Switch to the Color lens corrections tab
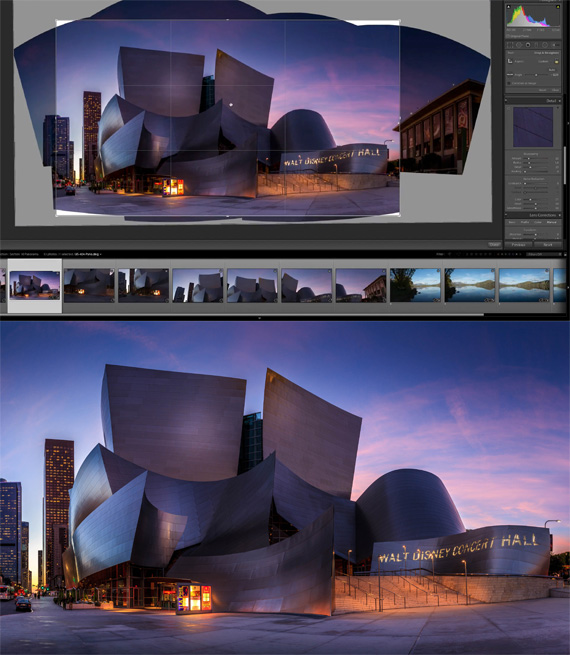Screen dimensions: 570x655 tap(538, 222)
